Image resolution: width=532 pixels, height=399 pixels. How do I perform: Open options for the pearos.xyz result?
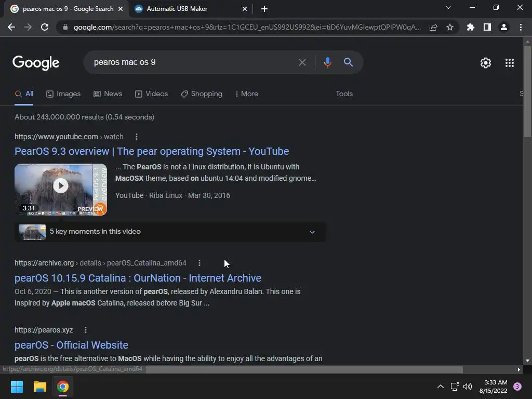pos(86,330)
